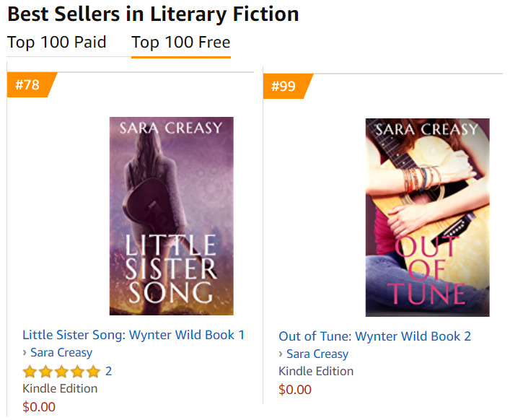510x420 pixels.
Task: Click the orange #99 rank badge
Action: pyautogui.click(x=283, y=87)
